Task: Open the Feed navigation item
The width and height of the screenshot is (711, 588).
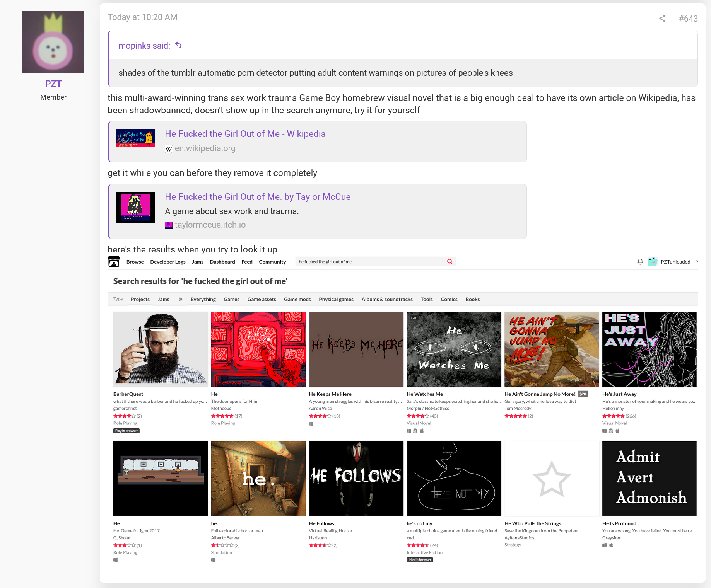Action: [247, 262]
